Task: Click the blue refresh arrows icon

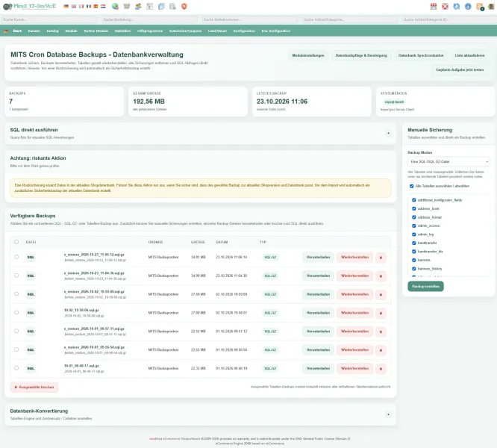Action: [457, 6]
